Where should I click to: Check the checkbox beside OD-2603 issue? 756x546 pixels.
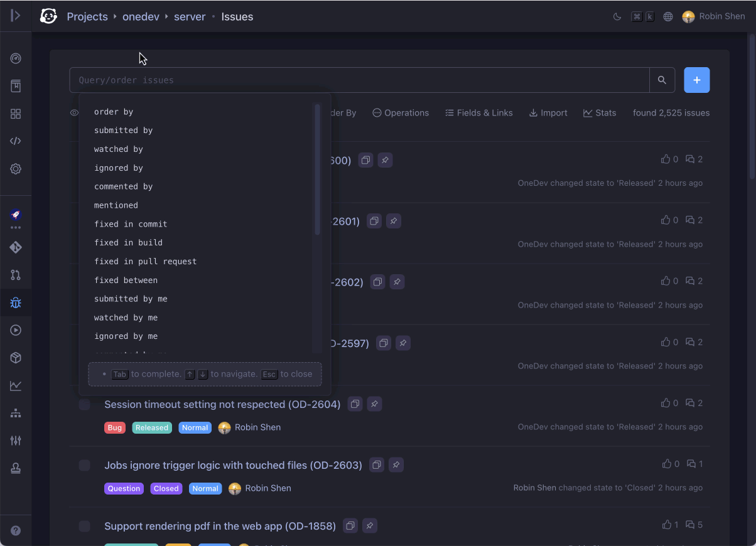pyautogui.click(x=84, y=465)
